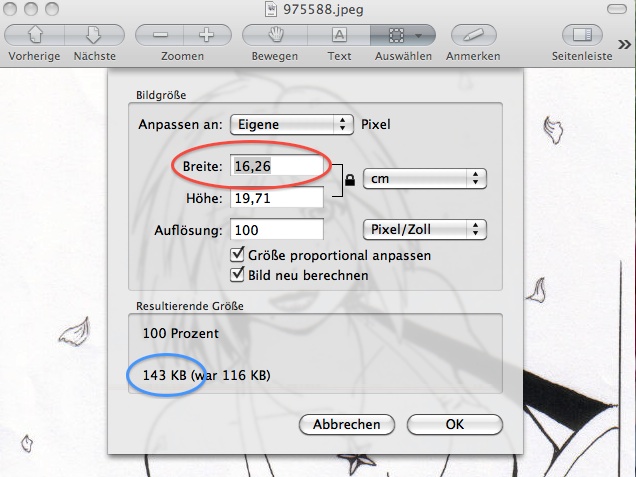Select the Text tool

click(x=339, y=34)
